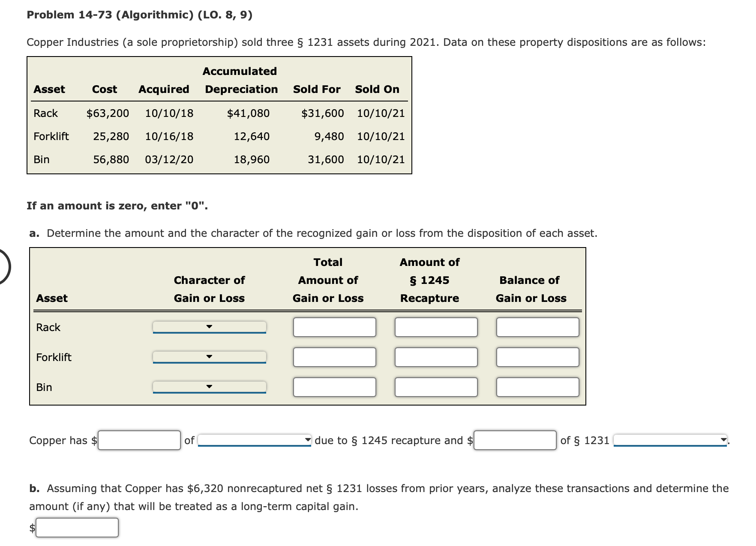Open the Character of Gain or Loss dropdown for Rack
The width and height of the screenshot is (756, 546).
click(210, 327)
